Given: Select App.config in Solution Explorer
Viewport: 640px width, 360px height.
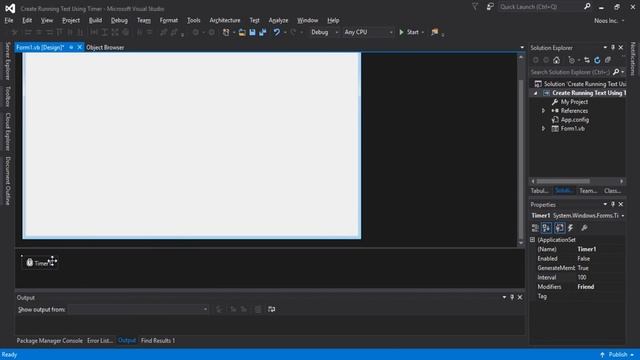Looking at the screenshot, I should pos(574,120).
